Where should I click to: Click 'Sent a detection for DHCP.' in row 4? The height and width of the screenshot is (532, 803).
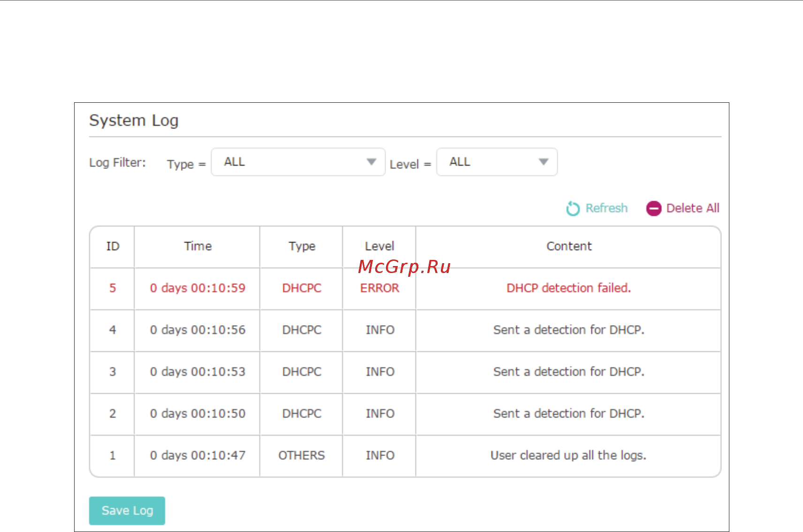click(569, 330)
